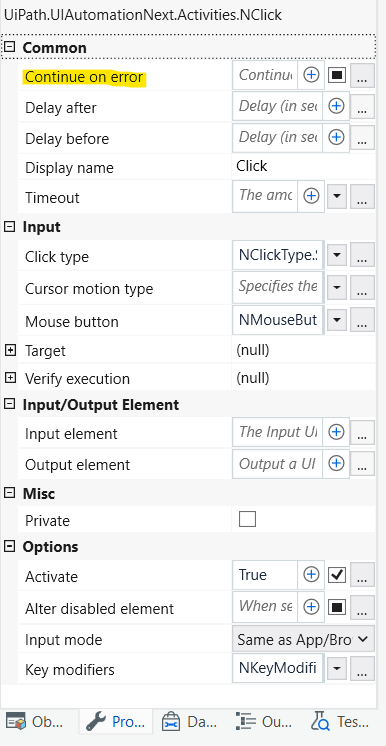The width and height of the screenshot is (386, 746).
Task: Tick the Private checkbox
Action: (247, 519)
